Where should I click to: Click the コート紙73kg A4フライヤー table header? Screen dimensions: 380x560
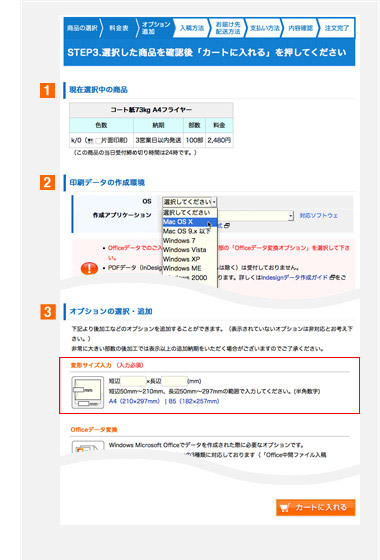coord(151,110)
